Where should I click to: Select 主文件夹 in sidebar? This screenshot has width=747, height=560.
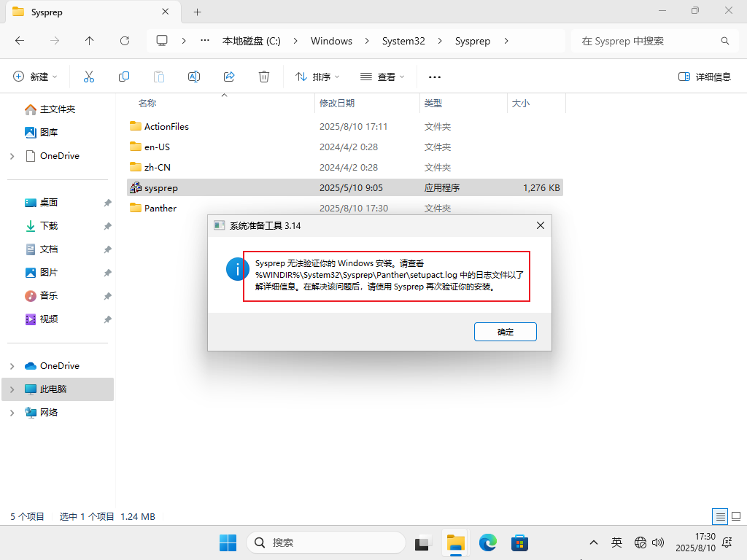coord(57,109)
